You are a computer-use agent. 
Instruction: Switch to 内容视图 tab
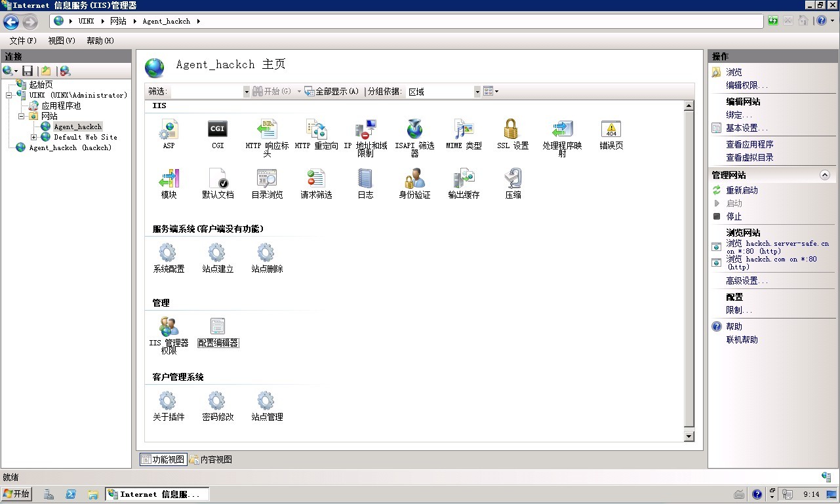pos(210,459)
